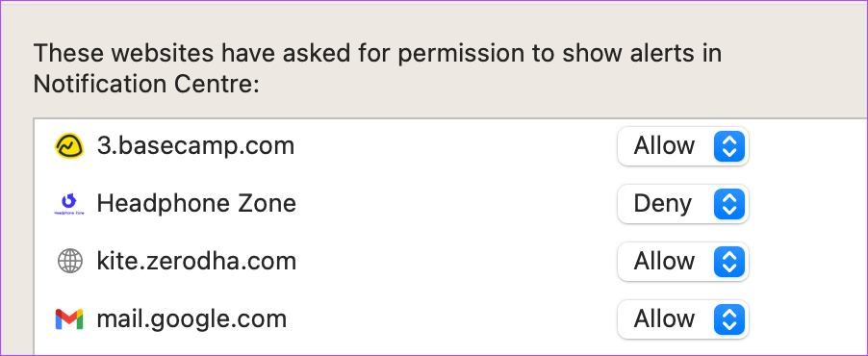Screen dimensions: 868x356
Task: Click the yellow Basecamp site icon
Action: coord(69,146)
